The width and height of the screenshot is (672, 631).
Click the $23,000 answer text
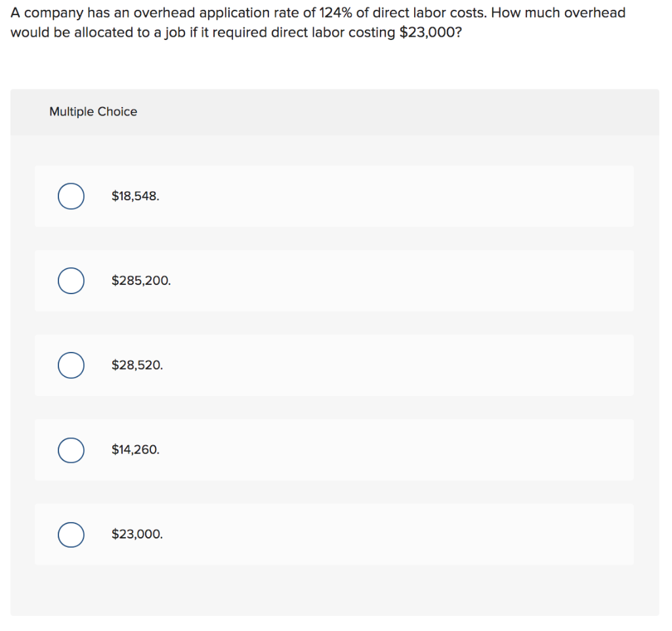point(137,534)
